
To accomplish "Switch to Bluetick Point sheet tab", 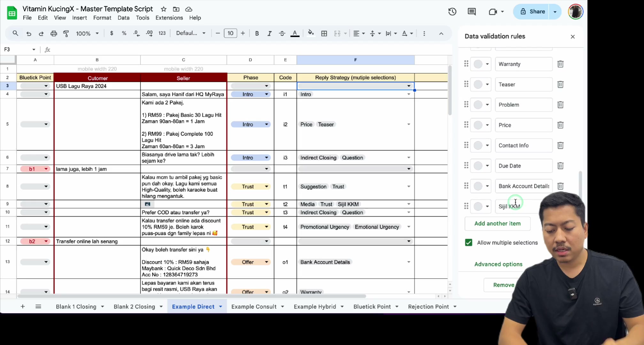I will [x=372, y=307].
